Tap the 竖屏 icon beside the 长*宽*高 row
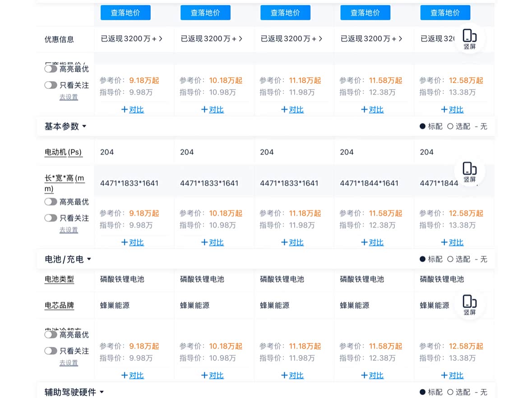The width and height of the screenshot is (532, 398). pos(469,171)
